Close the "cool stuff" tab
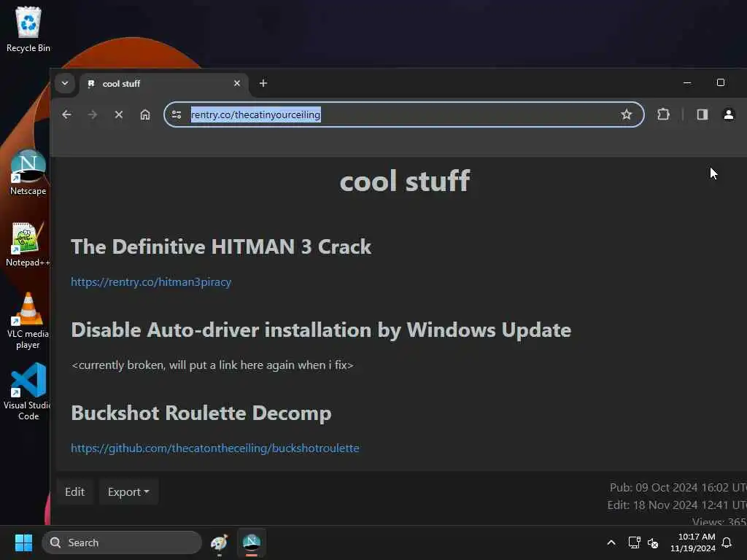 [237, 83]
